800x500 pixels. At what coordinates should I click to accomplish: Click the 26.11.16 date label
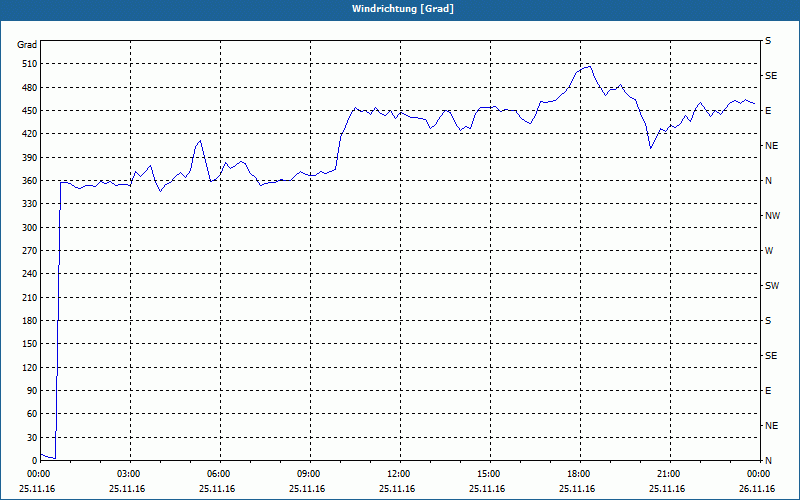point(757,489)
